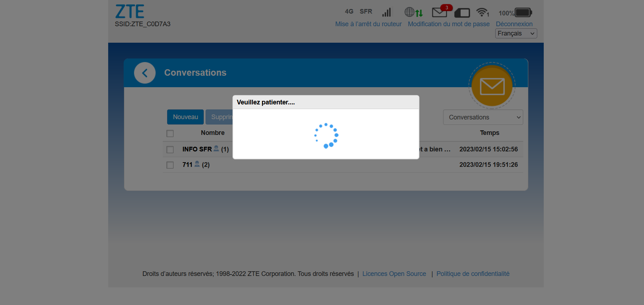Click the SFR operator name
644x305 pixels.
coord(366,11)
